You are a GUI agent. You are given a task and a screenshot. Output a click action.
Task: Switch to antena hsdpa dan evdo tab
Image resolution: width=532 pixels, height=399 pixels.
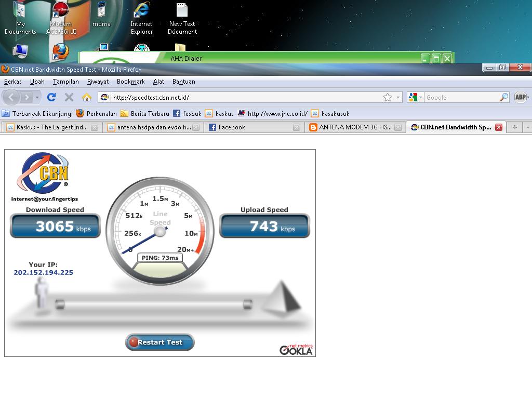(x=153, y=127)
